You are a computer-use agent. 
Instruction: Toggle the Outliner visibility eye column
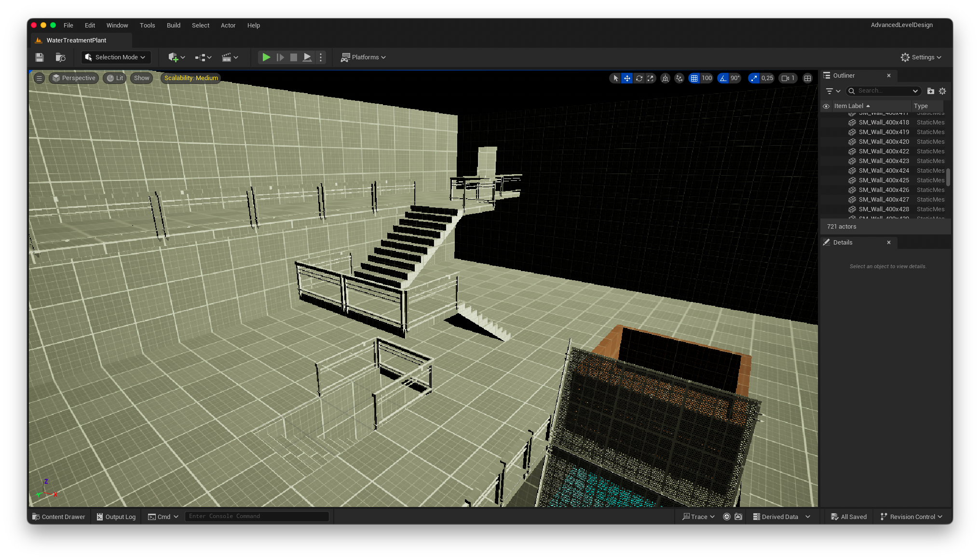826,106
